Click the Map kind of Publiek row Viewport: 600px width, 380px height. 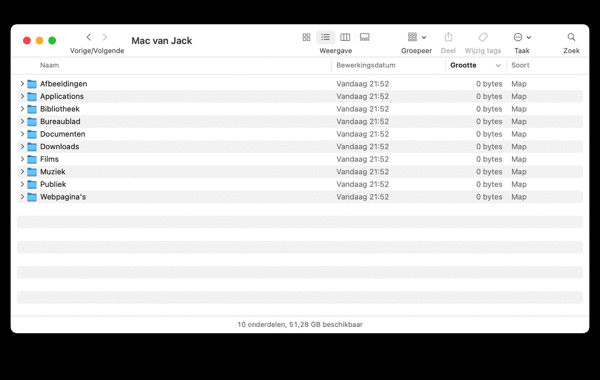point(519,184)
